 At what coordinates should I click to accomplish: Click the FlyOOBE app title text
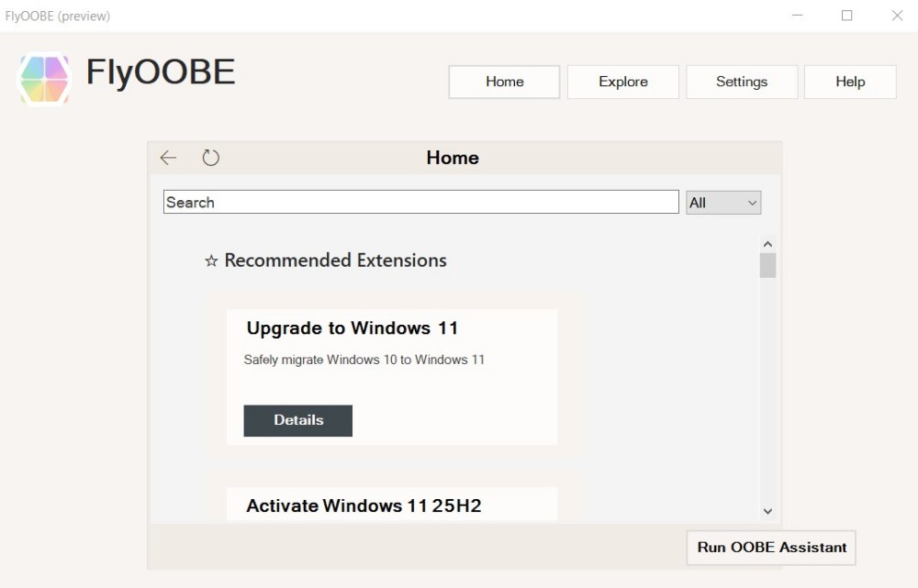pyautogui.click(x=160, y=72)
